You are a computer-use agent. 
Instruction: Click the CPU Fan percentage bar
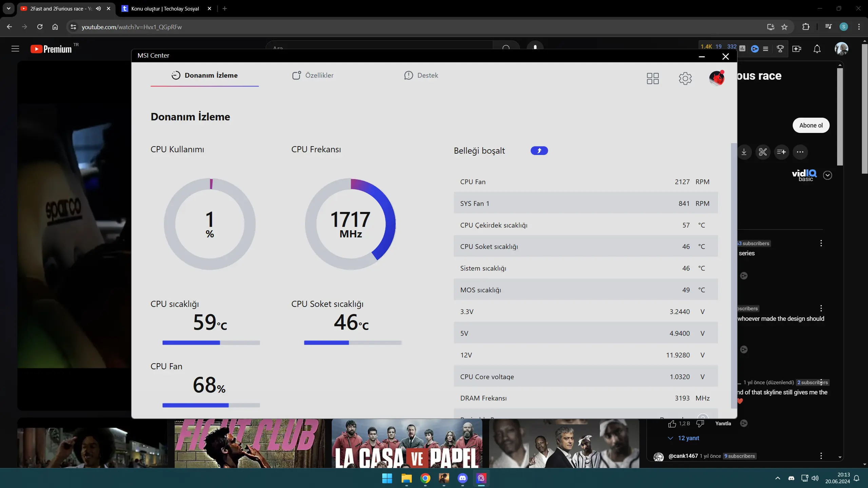(x=211, y=405)
